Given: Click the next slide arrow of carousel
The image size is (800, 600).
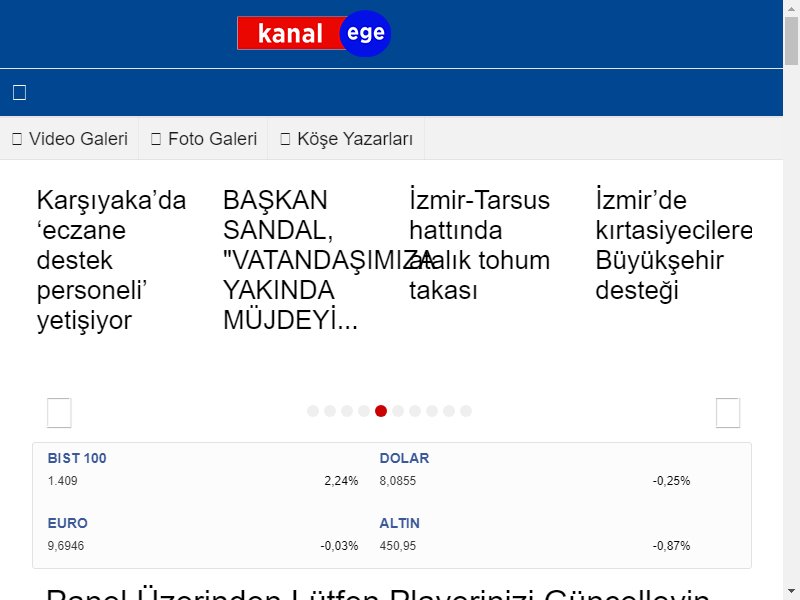Looking at the screenshot, I should [x=728, y=412].
